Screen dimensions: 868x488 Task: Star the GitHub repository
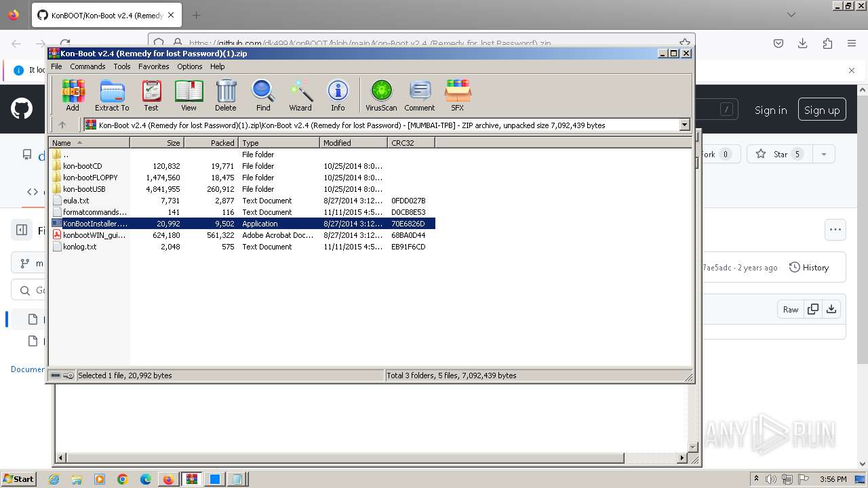780,154
